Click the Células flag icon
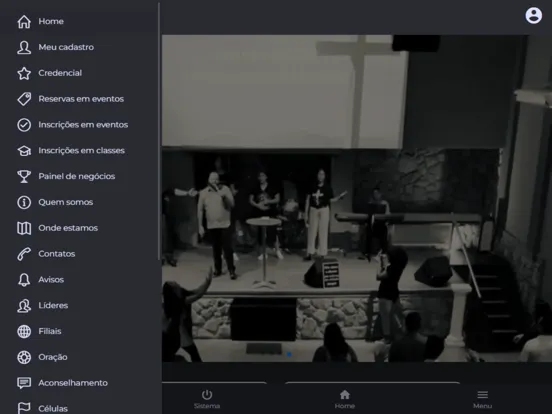The image size is (552, 414). (x=24, y=408)
